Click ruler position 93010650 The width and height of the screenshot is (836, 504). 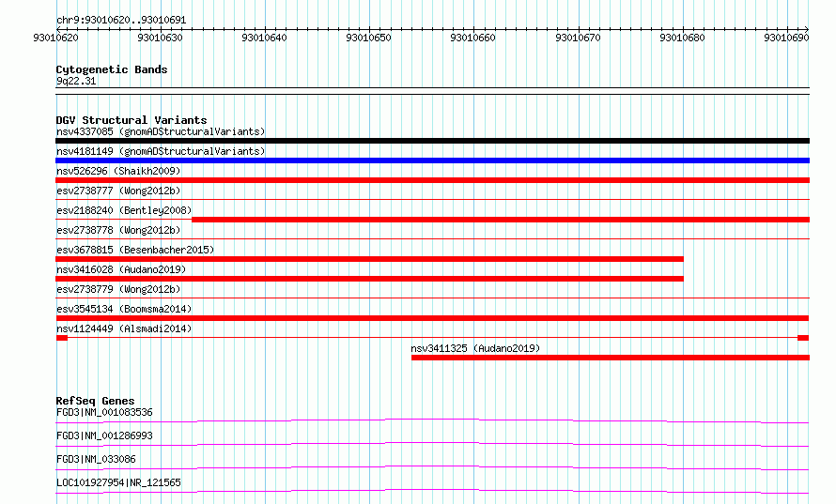point(368,38)
